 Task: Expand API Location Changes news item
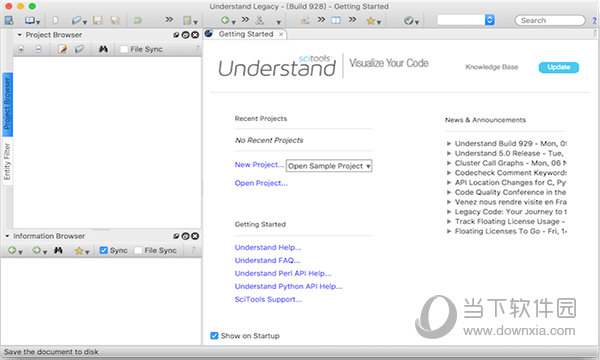tap(449, 182)
